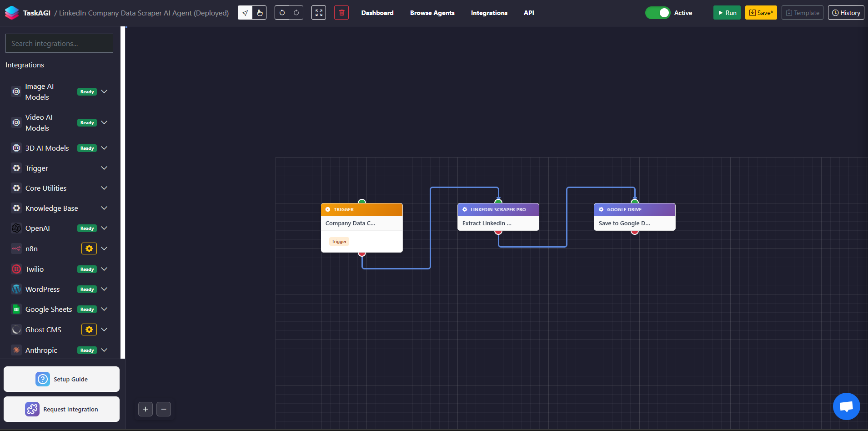Click the Image AI Models chip icon
This screenshot has width=868, height=431.
(16, 91)
